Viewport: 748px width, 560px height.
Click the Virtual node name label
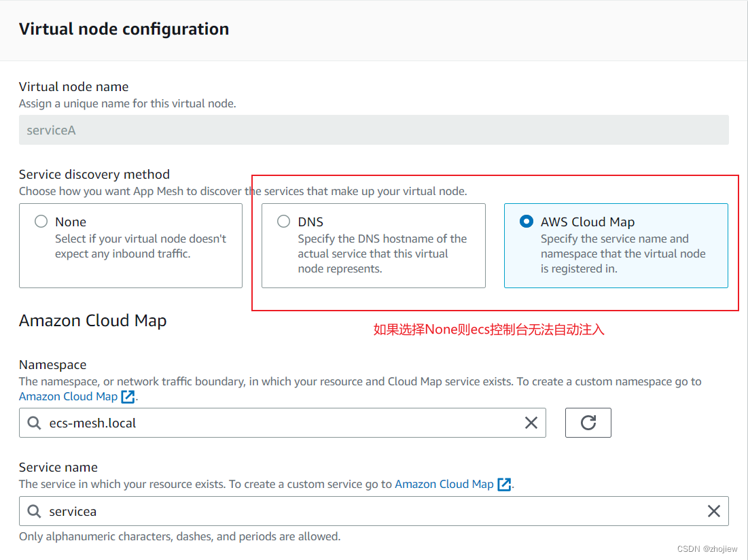[74, 87]
